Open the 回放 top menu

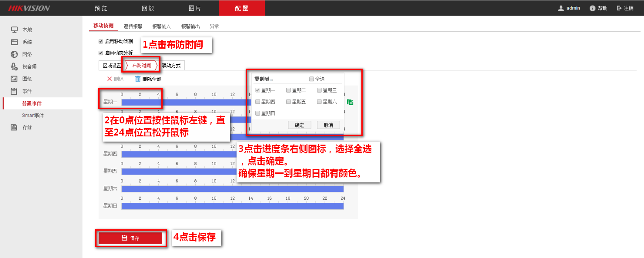point(148,8)
